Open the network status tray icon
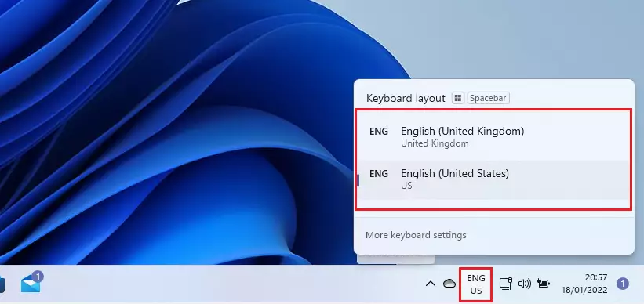Viewport: 644px width, 304px height. tap(506, 284)
